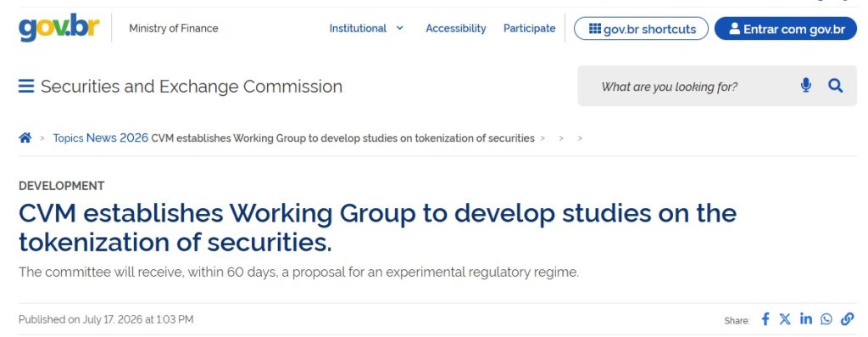Share the article on X
Image resolution: width=868 pixels, height=337 pixels.
785,318
